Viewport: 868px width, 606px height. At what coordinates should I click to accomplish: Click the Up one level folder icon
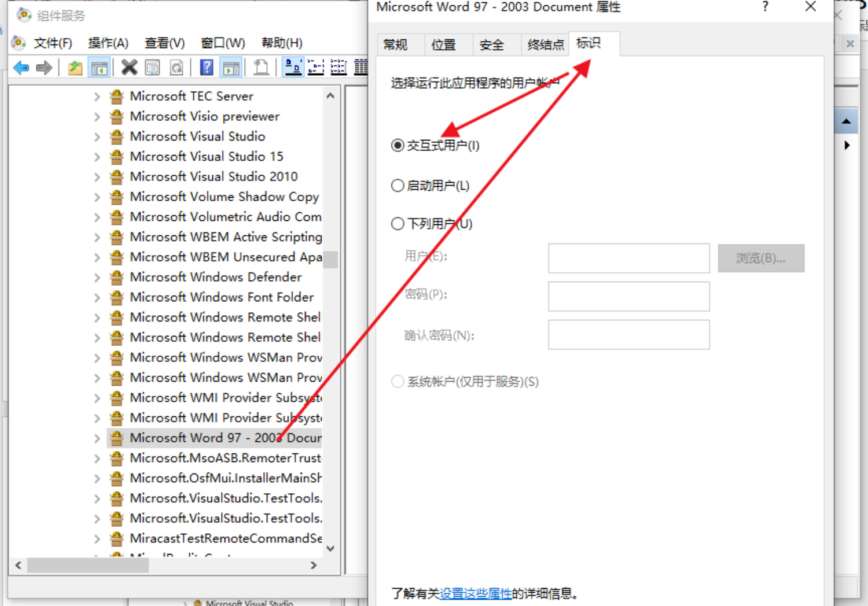[x=75, y=68]
